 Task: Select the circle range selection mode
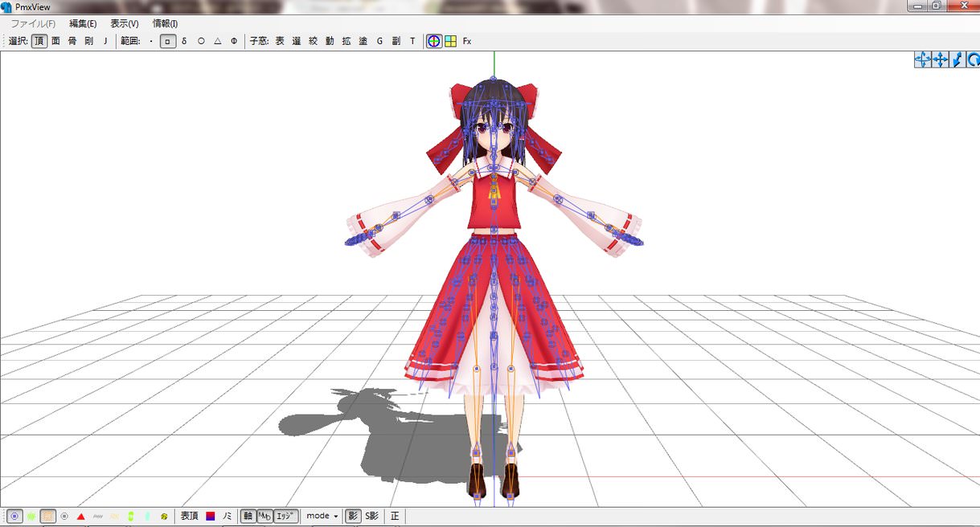click(201, 41)
